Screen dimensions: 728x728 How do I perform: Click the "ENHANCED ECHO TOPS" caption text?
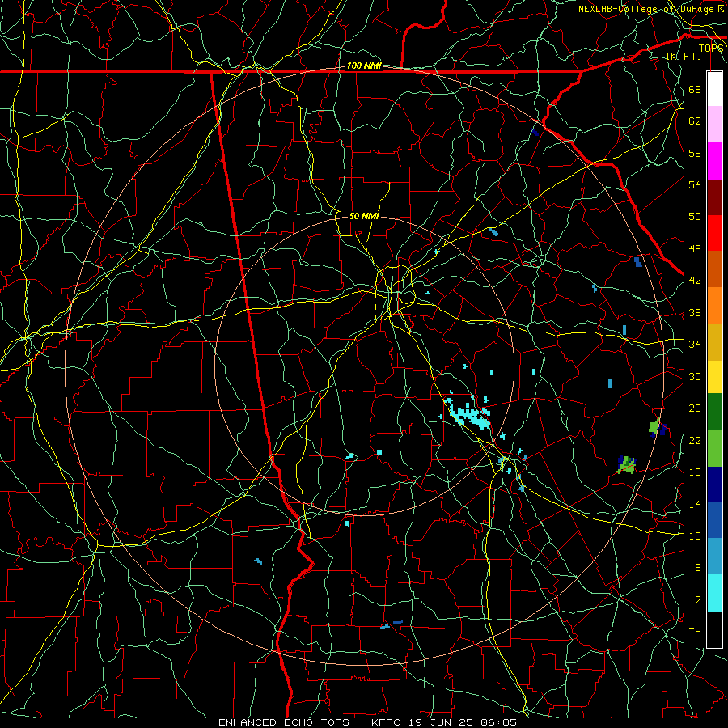click(284, 722)
